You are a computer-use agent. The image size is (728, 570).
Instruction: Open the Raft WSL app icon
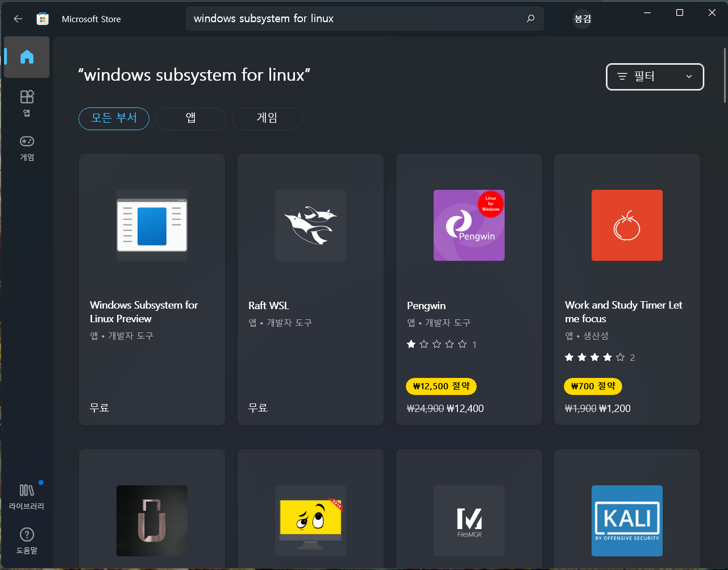coord(310,225)
